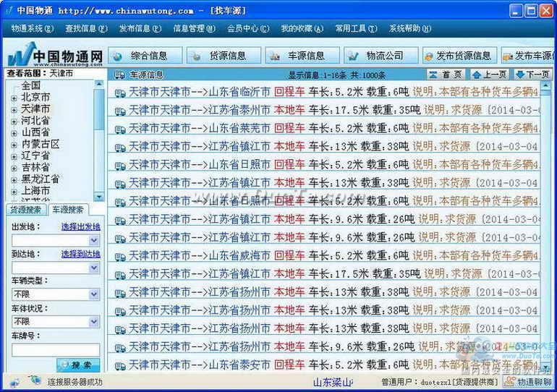Expand the 山西省 tree node

coord(14,134)
